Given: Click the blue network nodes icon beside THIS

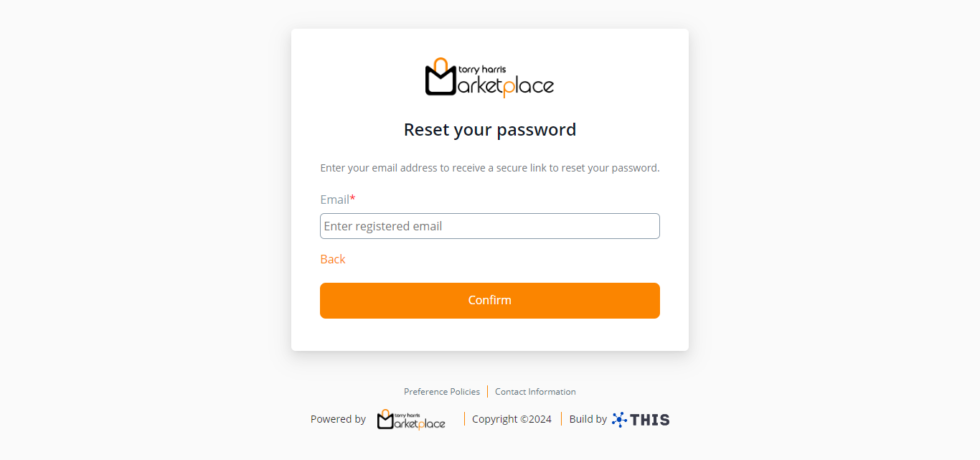Looking at the screenshot, I should pos(619,420).
